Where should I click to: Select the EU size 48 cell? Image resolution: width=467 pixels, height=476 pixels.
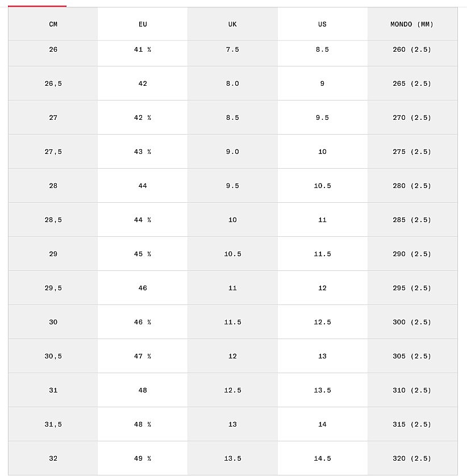coord(143,390)
